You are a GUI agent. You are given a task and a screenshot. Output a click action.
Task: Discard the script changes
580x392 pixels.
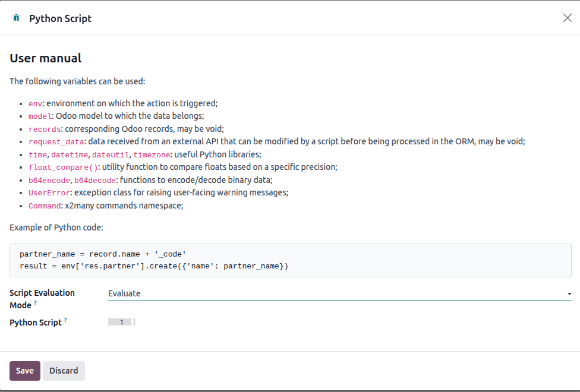point(64,371)
